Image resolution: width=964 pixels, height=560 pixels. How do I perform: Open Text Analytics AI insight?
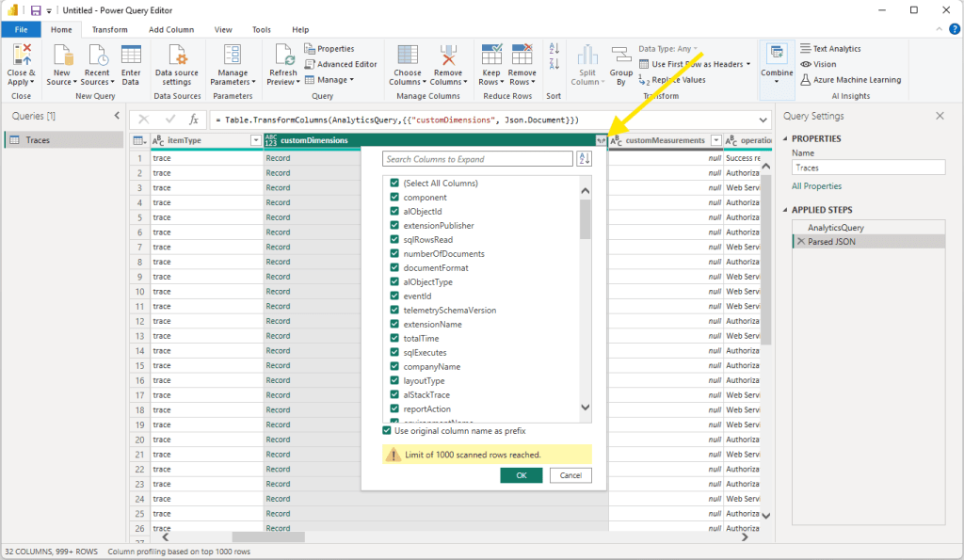(829, 49)
